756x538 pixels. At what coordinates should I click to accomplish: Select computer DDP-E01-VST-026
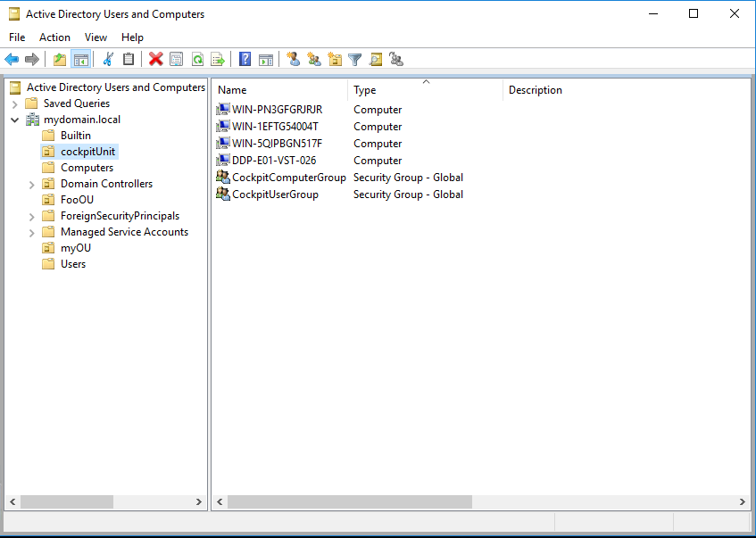click(274, 160)
